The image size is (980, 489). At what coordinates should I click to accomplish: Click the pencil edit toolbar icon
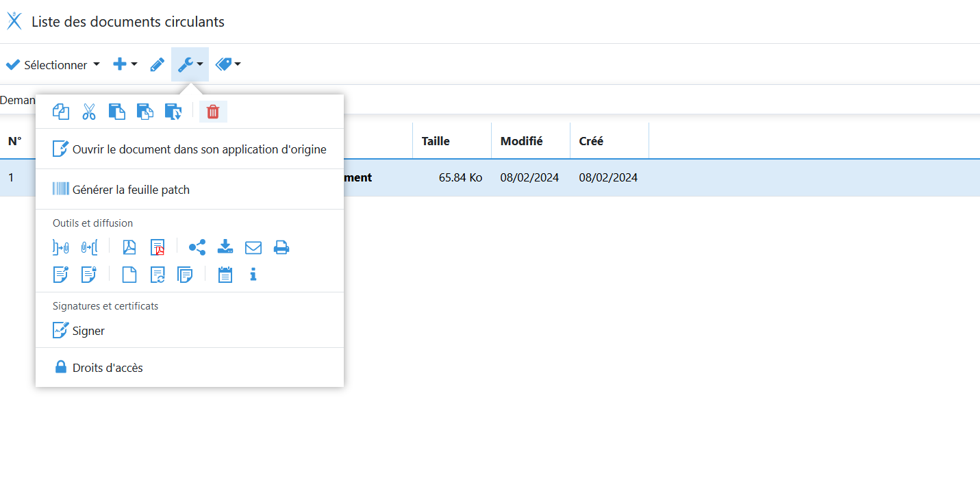158,65
